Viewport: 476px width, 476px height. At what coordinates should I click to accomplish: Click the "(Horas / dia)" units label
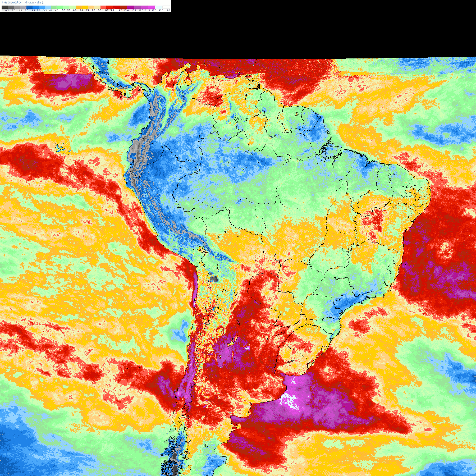pos(34,2)
